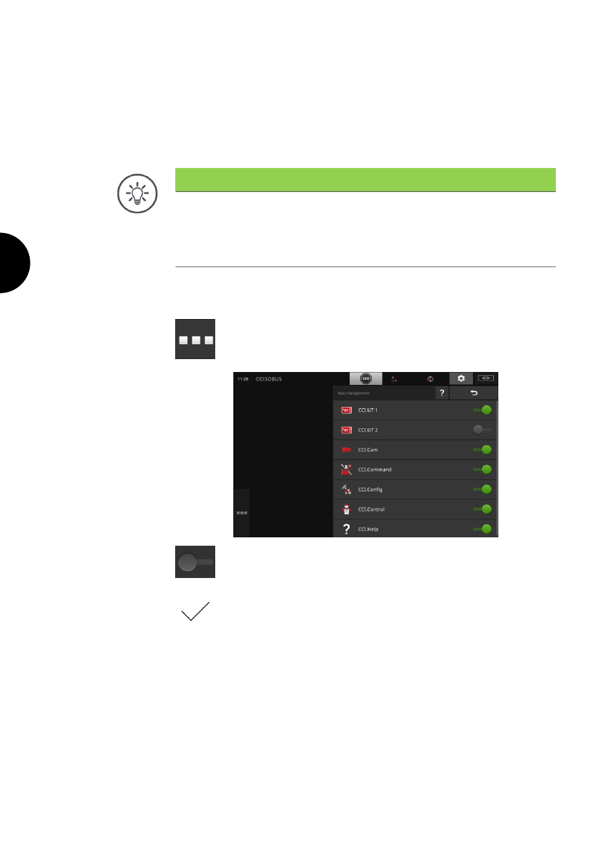This screenshot has height=868, width=614.
Task: Open help for App management
Action: point(442,393)
